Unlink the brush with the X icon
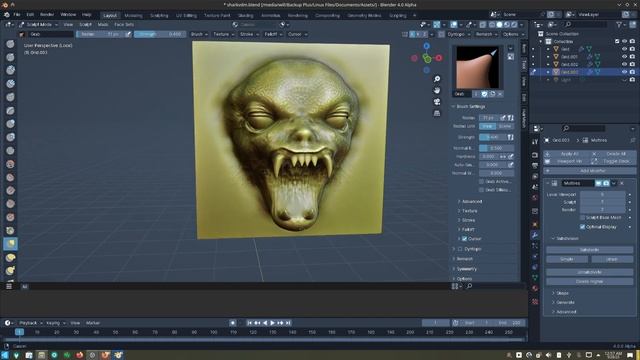Image resolution: width=640 pixels, height=360 pixels. tap(500, 94)
